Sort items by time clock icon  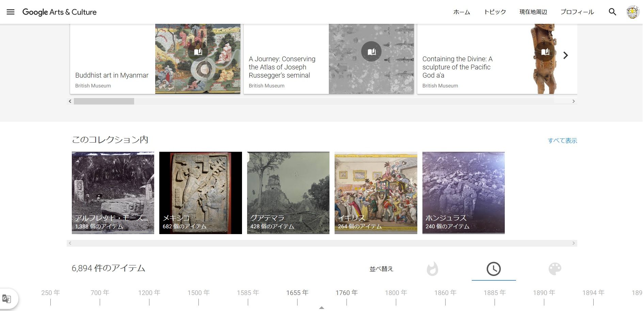pyautogui.click(x=494, y=269)
